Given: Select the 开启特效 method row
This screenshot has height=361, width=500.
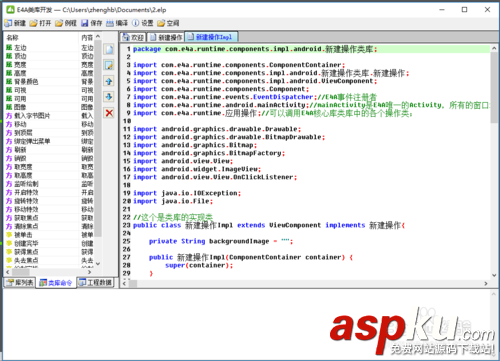Looking at the screenshot, I should (x=49, y=192).
